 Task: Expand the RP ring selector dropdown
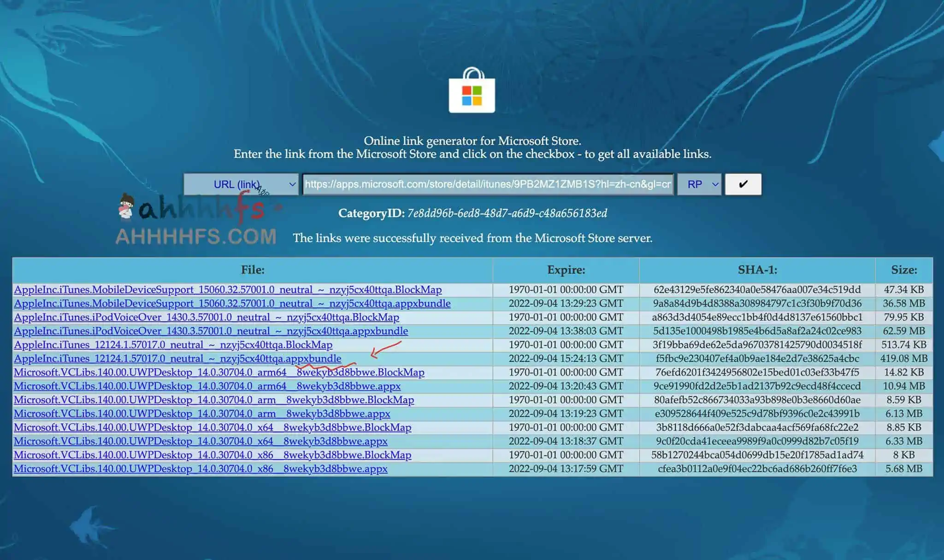[699, 184]
